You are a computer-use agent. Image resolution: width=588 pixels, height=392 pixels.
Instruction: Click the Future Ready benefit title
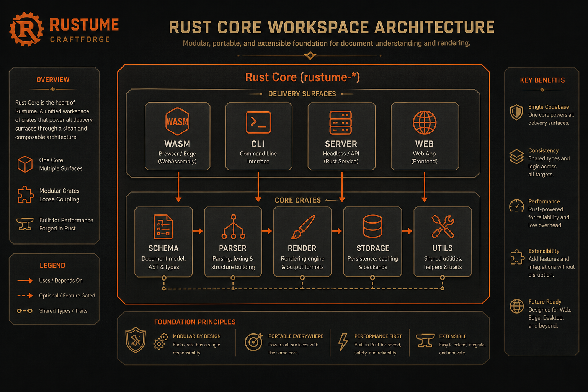[x=545, y=302]
